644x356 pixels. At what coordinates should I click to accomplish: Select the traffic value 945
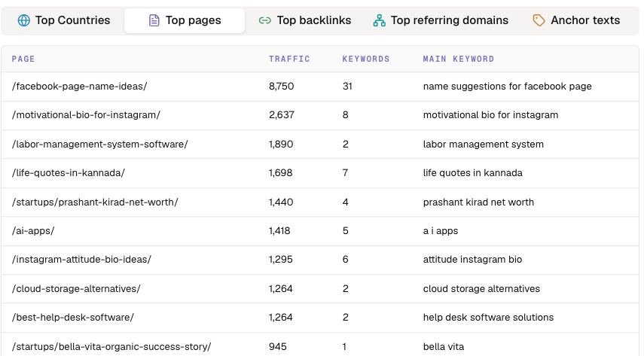click(x=278, y=346)
